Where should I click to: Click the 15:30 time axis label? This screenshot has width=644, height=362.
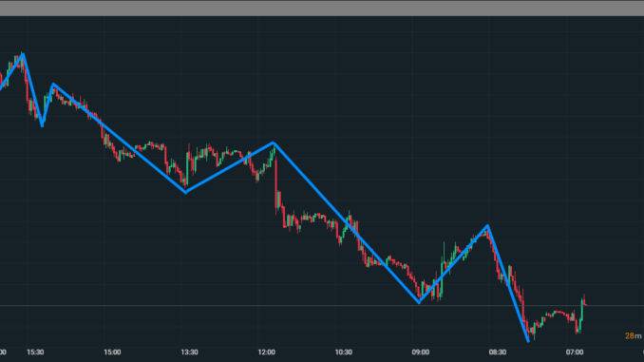pos(35,352)
